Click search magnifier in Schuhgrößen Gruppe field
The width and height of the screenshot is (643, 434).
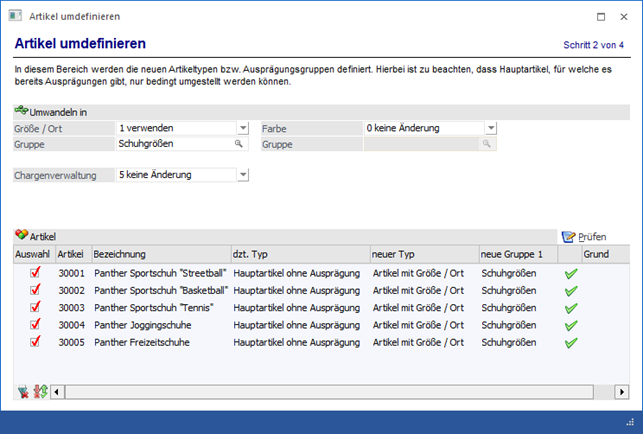[x=239, y=144]
